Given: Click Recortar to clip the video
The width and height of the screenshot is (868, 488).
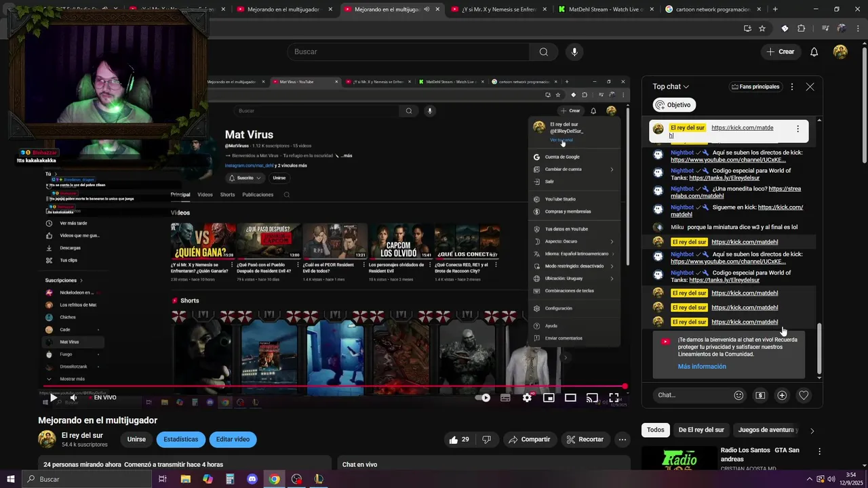Looking at the screenshot, I should 584,439.
